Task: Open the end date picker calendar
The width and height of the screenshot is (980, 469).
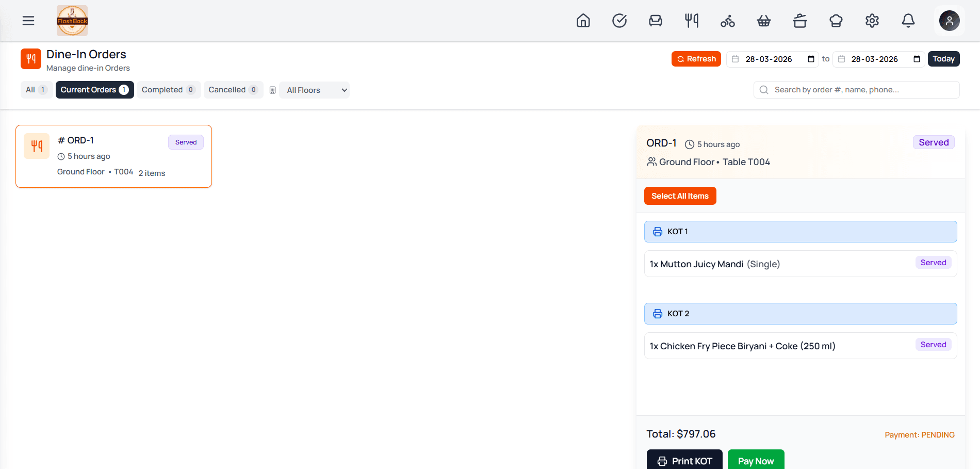Action: [x=917, y=59]
